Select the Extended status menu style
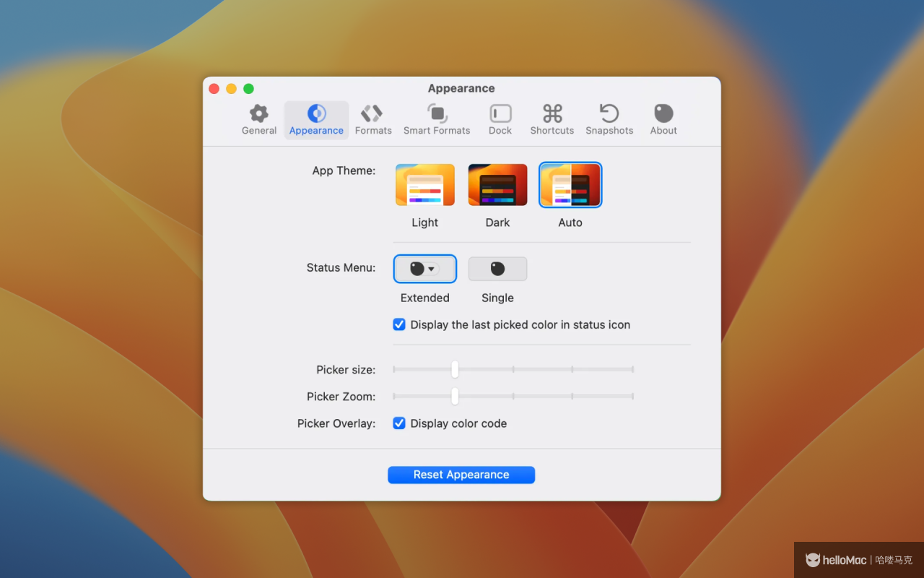924x578 pixels. (x=425, y=269)
